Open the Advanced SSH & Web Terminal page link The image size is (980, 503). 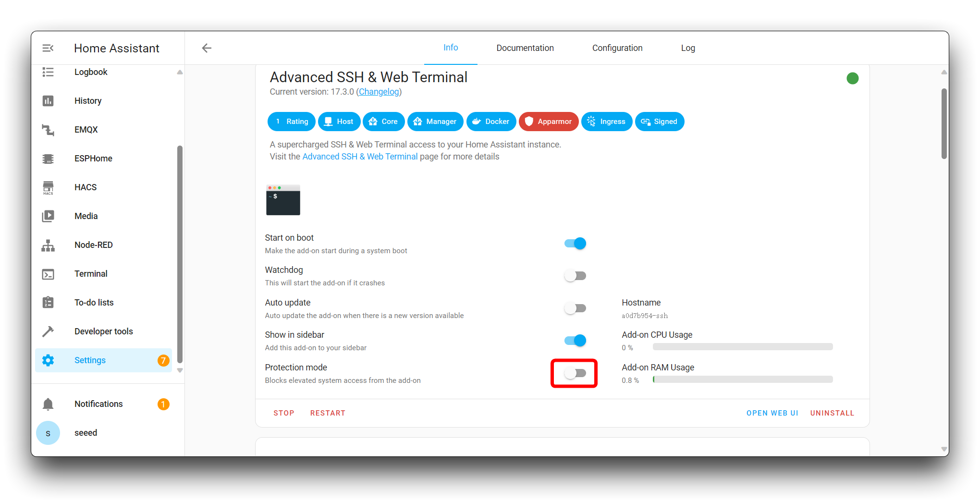(360, 157)
